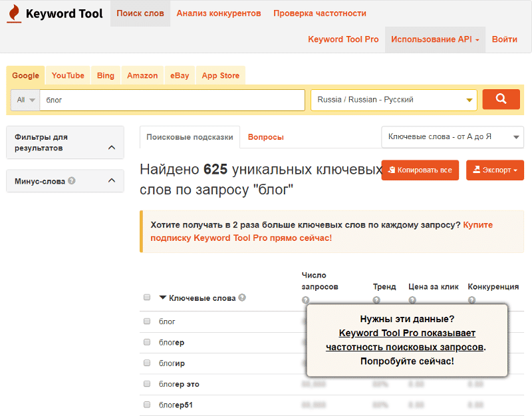
Task: Click help icon under Число запросов
Action: pos(305,300)
